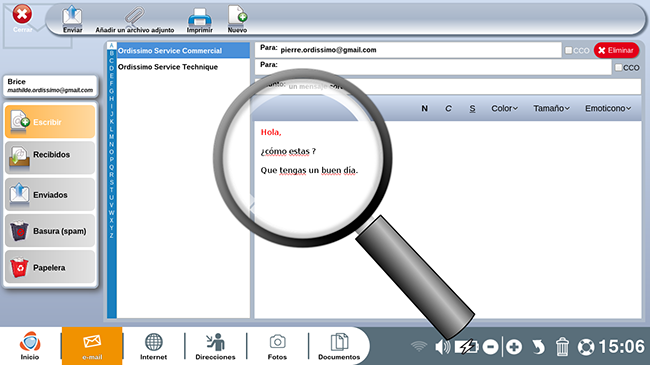Image resolution: width=650 pixels, height=365 pixels.
Task: Expand the Color dropdown
Action: (504, 108)
